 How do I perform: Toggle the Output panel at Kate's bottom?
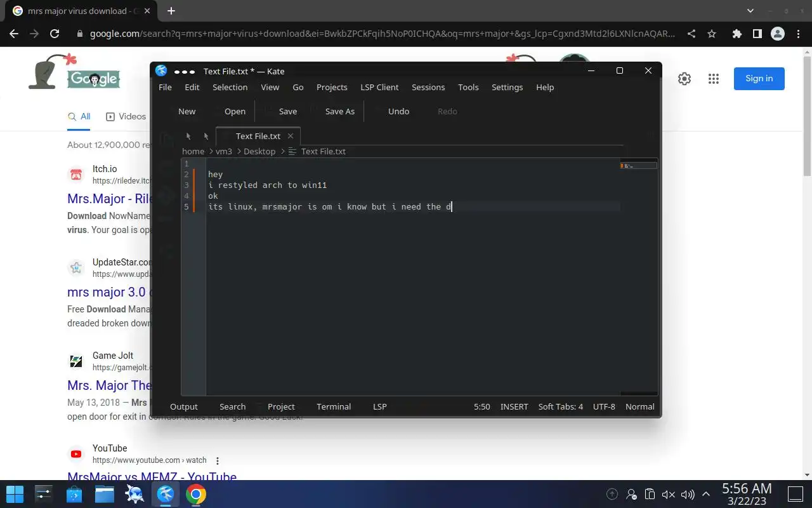coord(184,406)
